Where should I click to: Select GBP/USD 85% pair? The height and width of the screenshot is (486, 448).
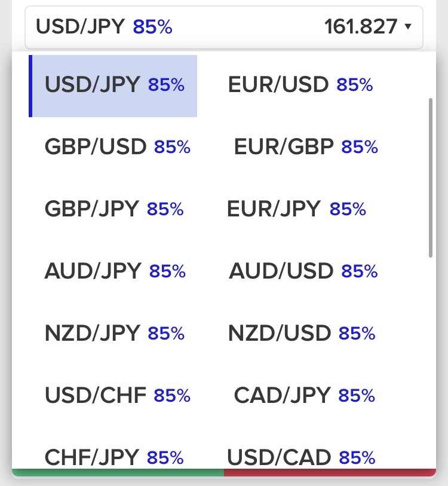point(118,146)
